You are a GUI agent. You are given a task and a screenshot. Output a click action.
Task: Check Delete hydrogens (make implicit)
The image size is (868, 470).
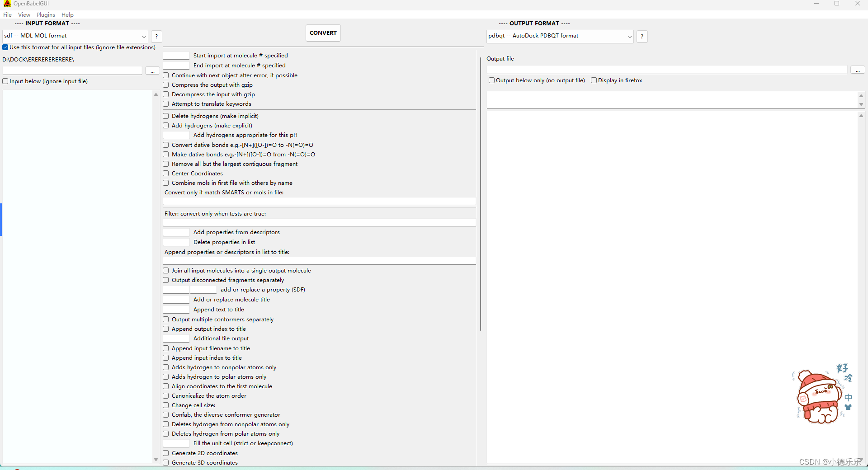[x=166, y=116]
